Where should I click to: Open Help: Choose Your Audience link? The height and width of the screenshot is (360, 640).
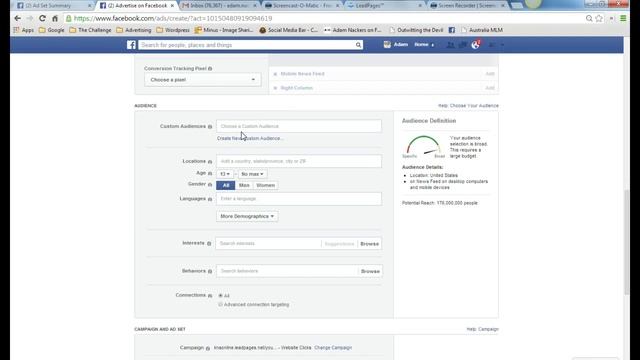468,106
